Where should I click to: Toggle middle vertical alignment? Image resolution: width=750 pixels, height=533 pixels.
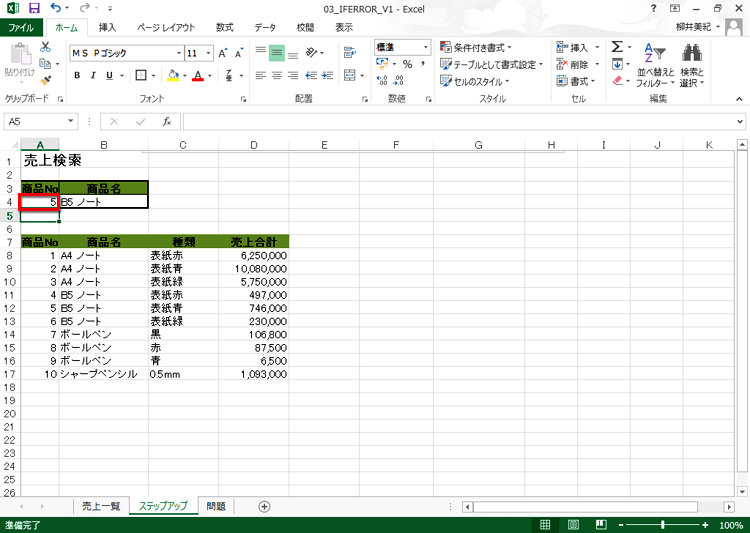tap(276, 53)
